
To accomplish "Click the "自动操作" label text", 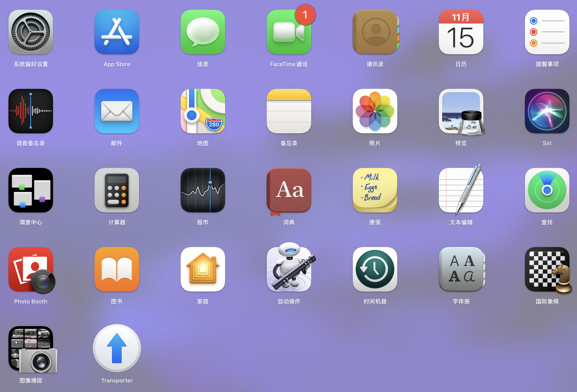I will point(289,301).
